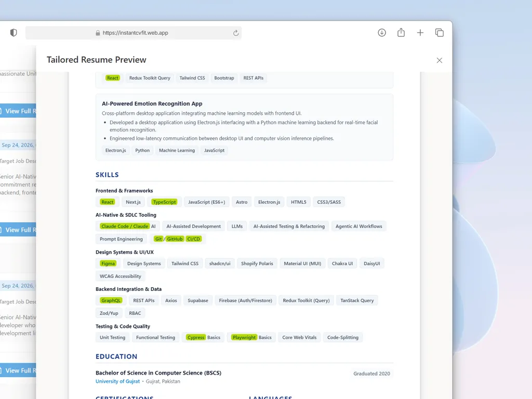Click the LLMs skill chip
532x399 pixels.
[237, 227]
